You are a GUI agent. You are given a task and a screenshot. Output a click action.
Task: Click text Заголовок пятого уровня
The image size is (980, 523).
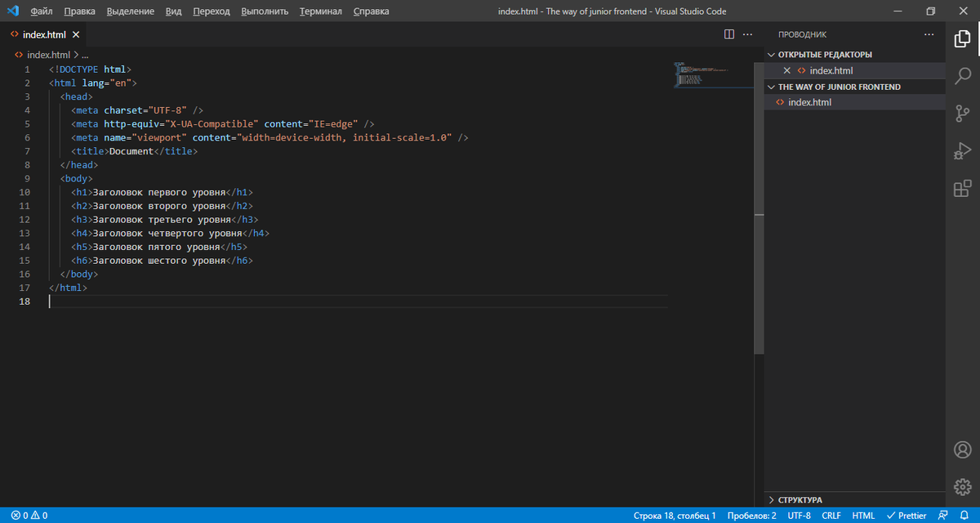[156, 247]
